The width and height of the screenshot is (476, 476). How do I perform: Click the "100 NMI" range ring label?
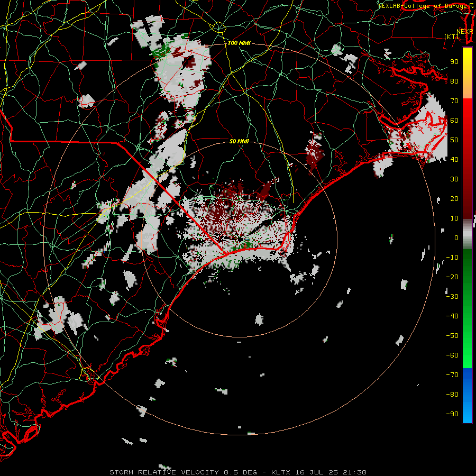coord(239,43)
